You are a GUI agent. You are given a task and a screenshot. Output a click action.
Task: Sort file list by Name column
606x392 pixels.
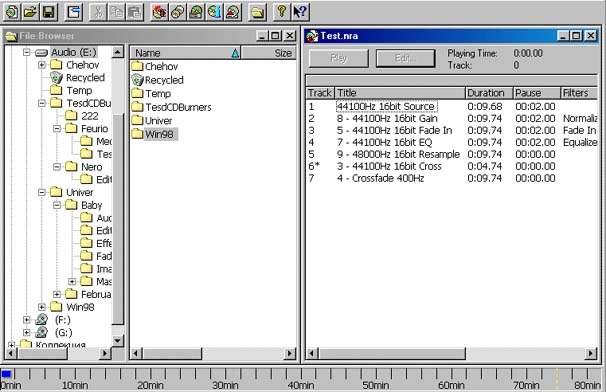(186, 53)
